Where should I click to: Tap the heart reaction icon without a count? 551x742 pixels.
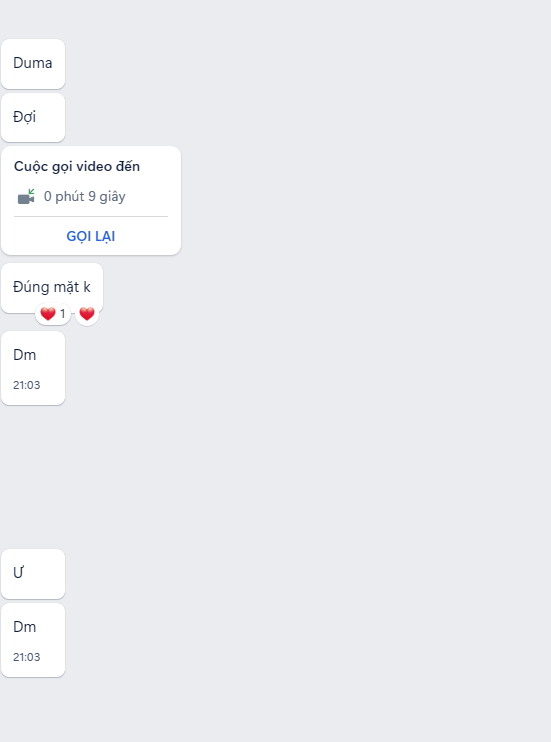(x=87, y=314)
